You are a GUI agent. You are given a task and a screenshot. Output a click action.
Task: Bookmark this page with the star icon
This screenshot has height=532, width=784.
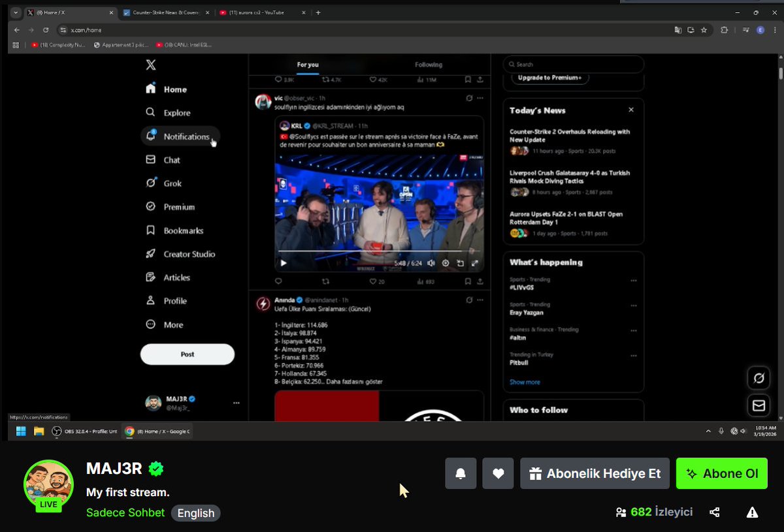click(x=704, y=29)
